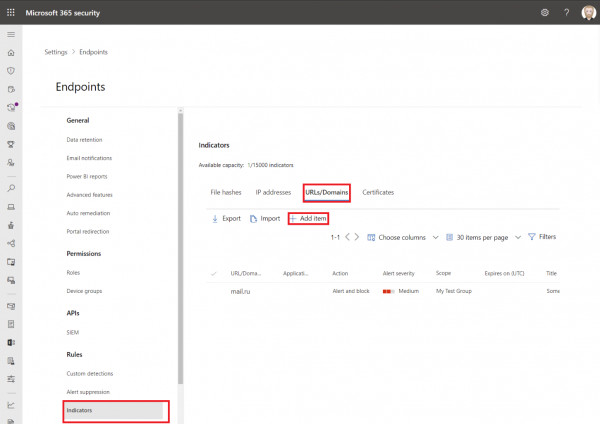Open the Action center clock icon
600x424 pixels.
coord(11,108)
